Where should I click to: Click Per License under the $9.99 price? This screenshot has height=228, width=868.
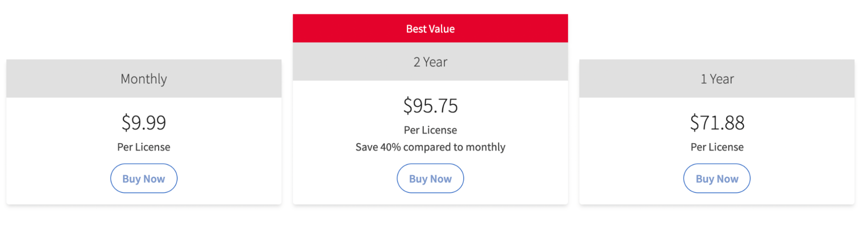click(x=144, y=147)
